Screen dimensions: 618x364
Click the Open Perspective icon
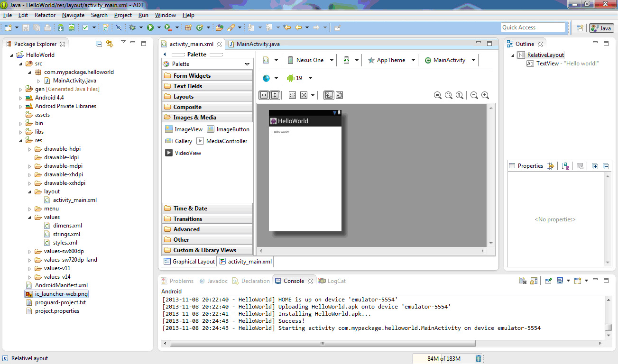pos(580,28)
